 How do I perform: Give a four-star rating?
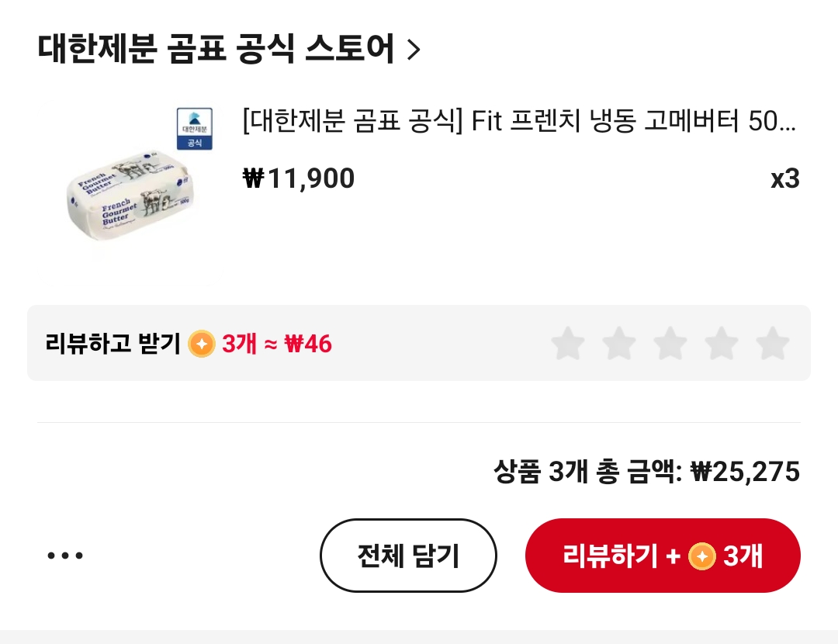(x=722, y=344)
